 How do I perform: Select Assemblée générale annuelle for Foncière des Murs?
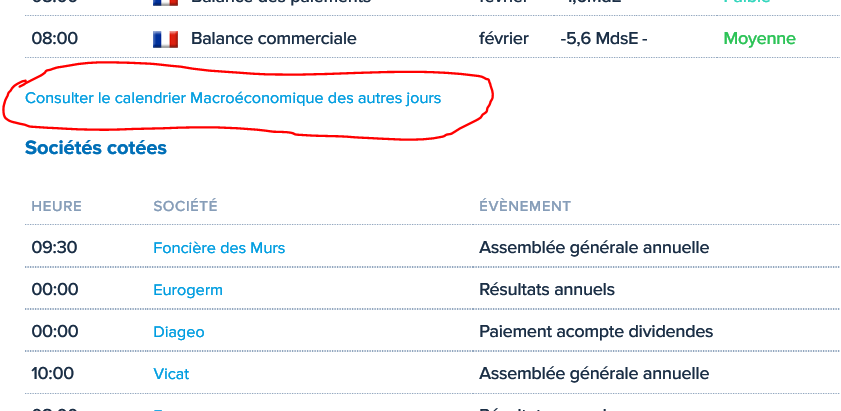[x=594, y=248]
